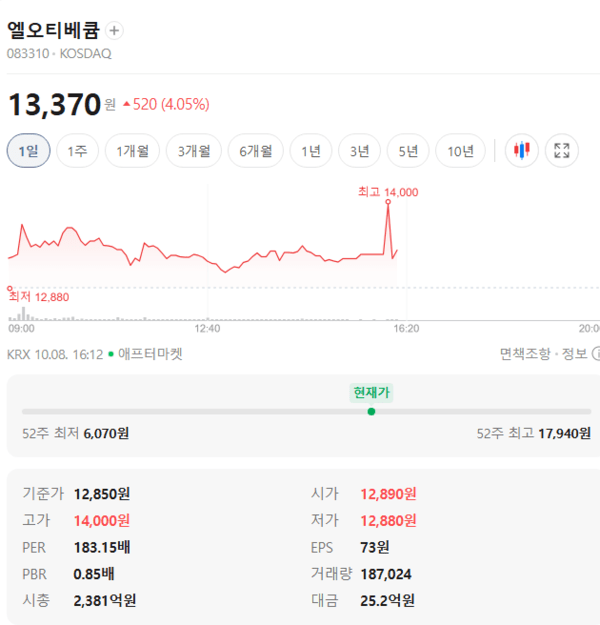Click the PER 183.15배 value
This screenshot has height=625, width=600.
click(102, 547)
